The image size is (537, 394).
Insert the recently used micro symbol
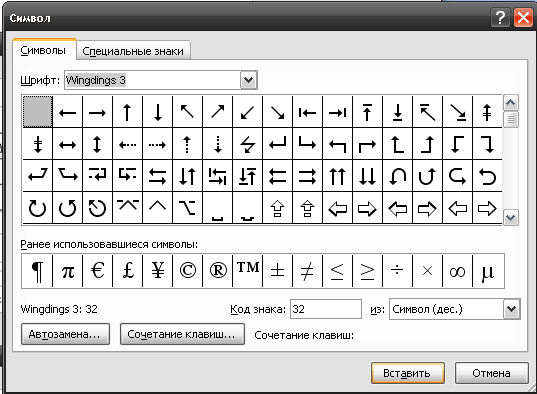pyautogui.click(x=488, y=271)
